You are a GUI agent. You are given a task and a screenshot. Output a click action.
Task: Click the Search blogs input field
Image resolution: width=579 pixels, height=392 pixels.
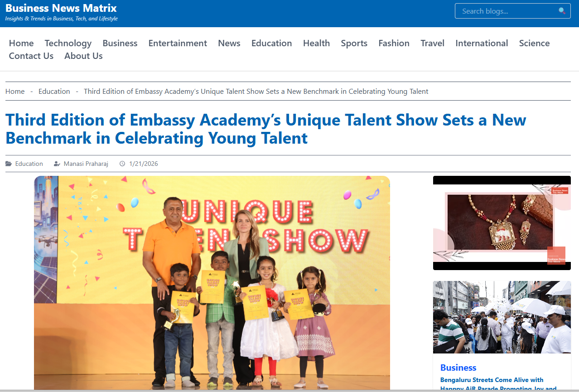pos(507,11)
